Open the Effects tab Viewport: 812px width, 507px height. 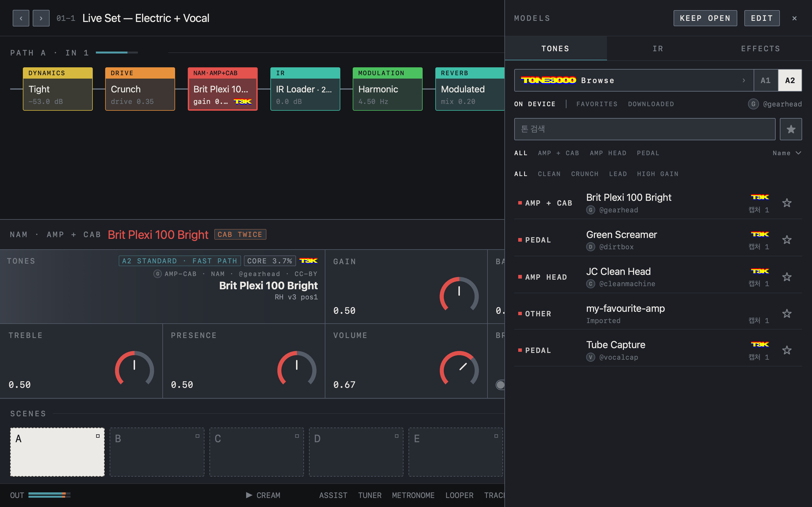coord(760,49)
